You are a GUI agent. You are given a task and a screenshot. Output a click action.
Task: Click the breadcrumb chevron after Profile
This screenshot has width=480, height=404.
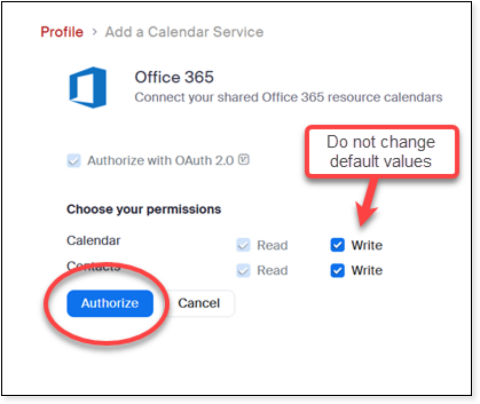click(x=95, y=32)
